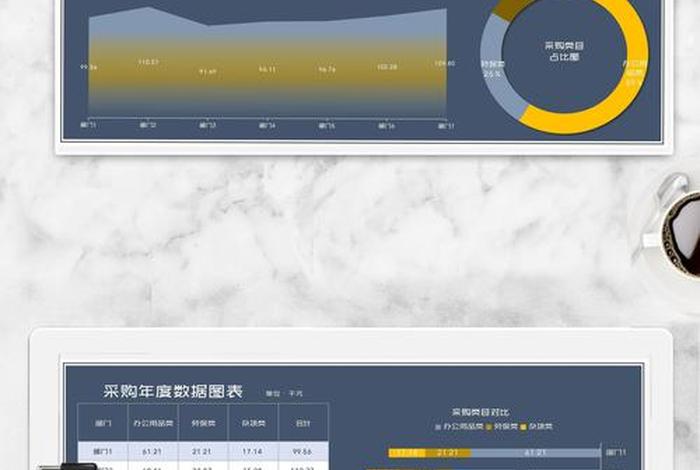Select the 91.69 data label in area chart
700x470 pixels.
click(207, 71)
